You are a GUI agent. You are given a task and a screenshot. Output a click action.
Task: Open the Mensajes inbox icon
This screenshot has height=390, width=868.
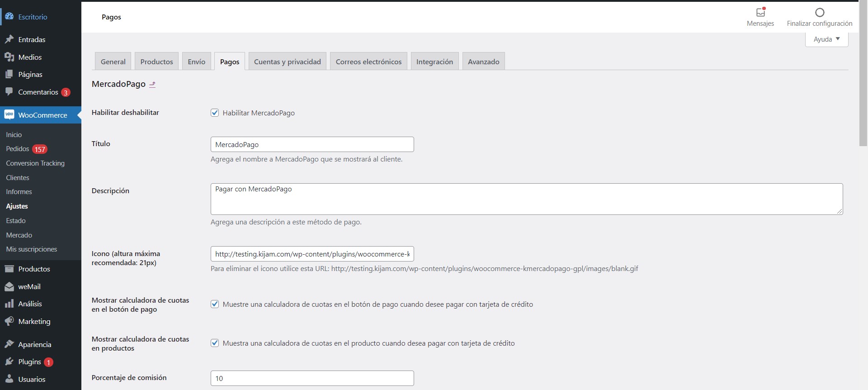[x=760, y=12]
